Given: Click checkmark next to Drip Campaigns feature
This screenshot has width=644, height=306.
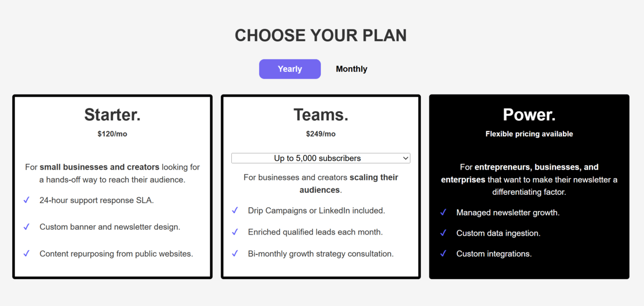Looking at the screenshot, I should point(235,210).
